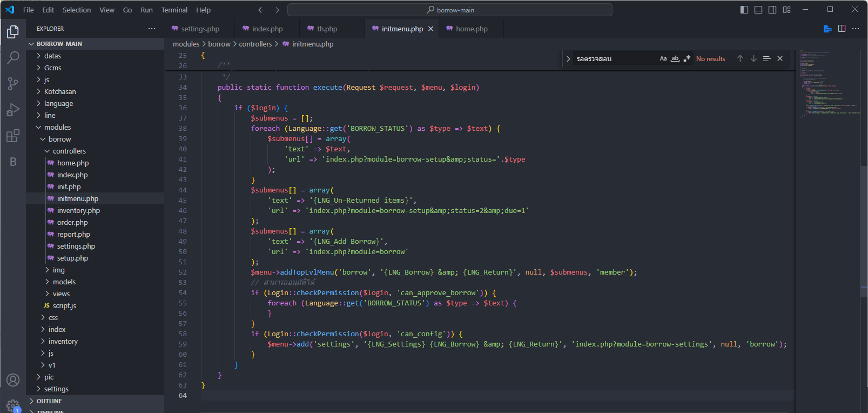Go to previous find match
This screenshot has height=413, width=868.
[740, 58]
